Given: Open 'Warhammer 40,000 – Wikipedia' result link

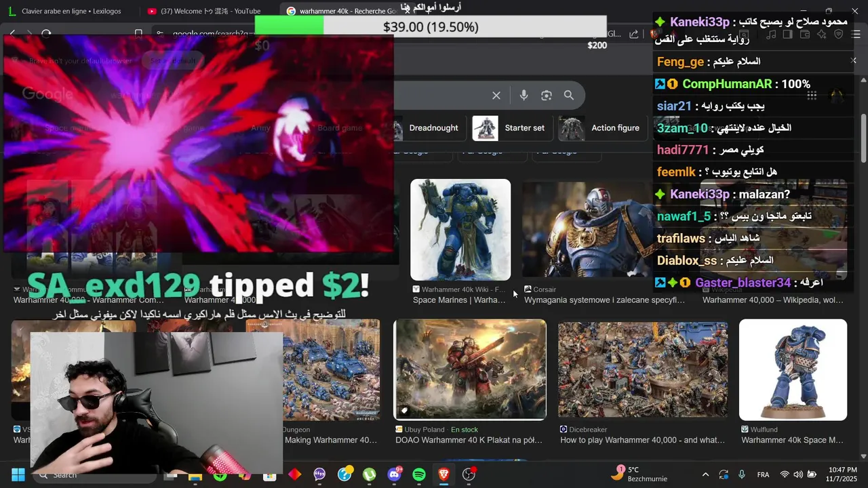Looking at the screenshot, I should [773, 300].
